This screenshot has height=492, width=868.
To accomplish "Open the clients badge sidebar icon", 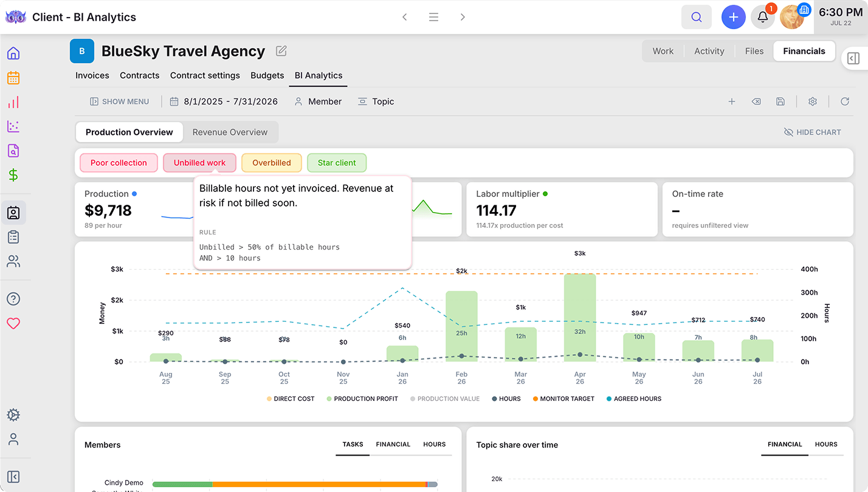I will 13,213.
